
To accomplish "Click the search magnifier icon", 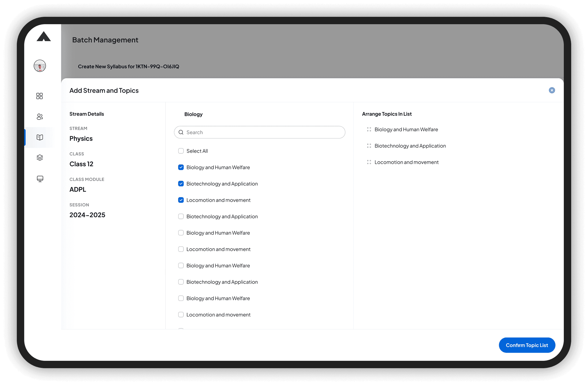I will coord(181,132).
